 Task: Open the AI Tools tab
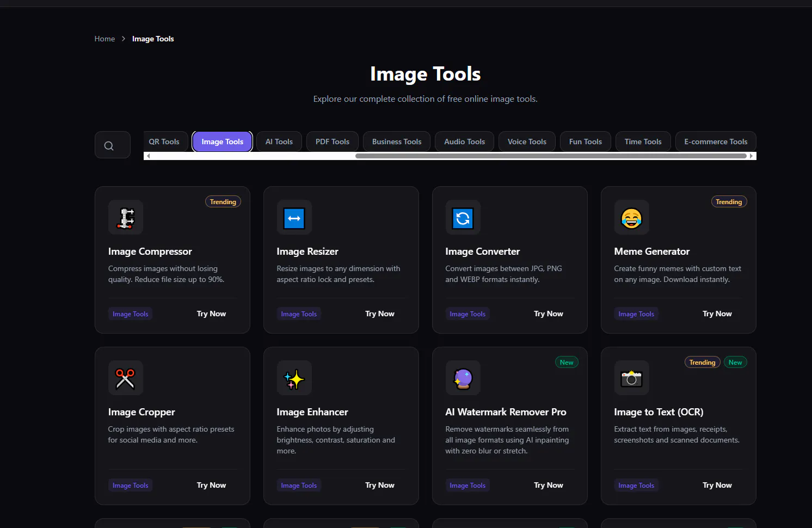[279, 142]
